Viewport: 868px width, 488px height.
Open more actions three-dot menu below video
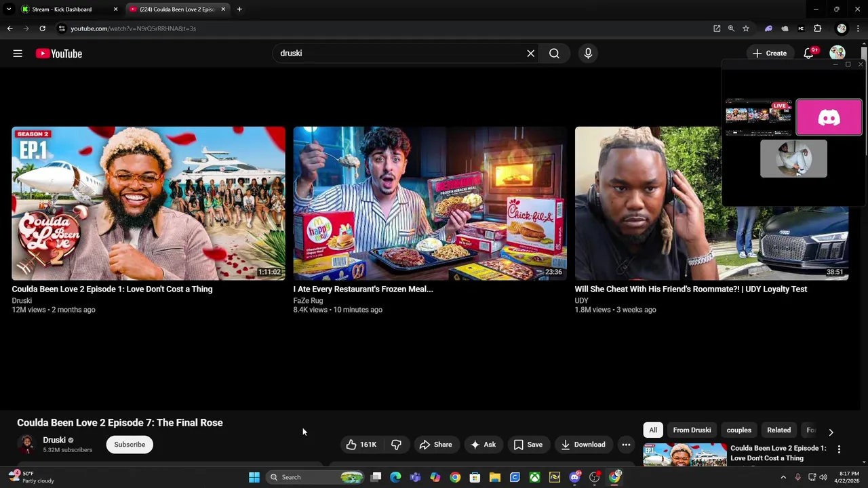(x=626, y=445)
